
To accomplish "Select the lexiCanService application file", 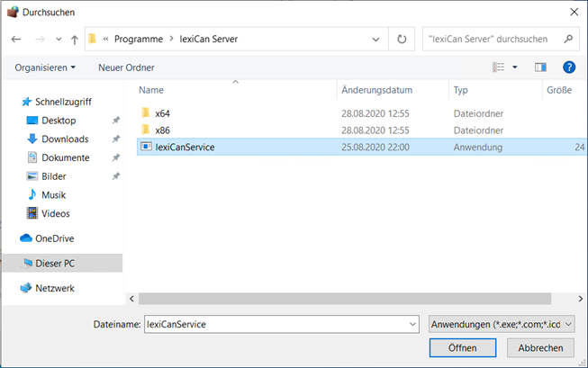I will click(x=185, y=146).
